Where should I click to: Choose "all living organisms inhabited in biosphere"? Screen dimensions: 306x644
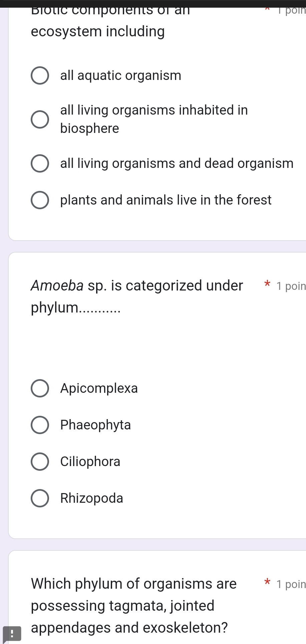coord(39,119)
